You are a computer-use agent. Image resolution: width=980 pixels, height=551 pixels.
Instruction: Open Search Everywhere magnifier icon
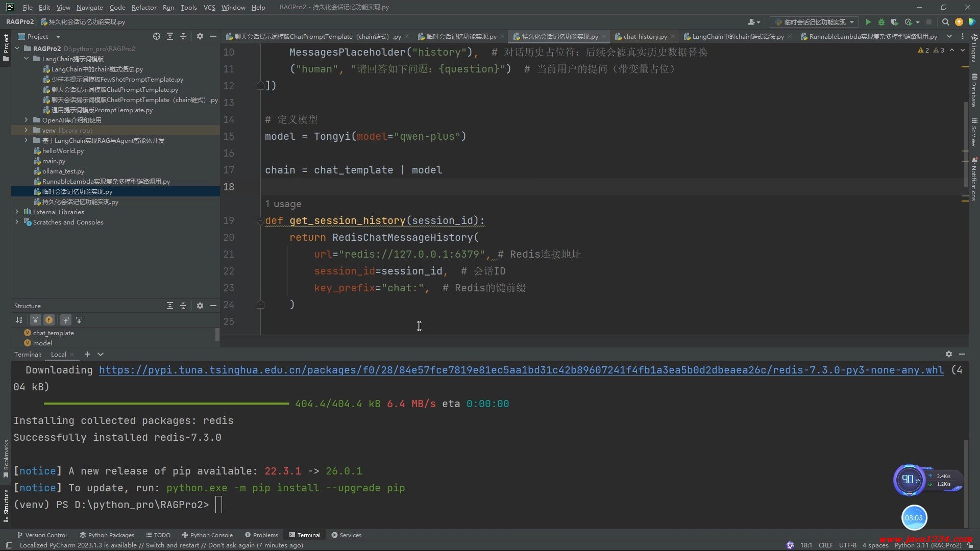(x=945, y=22)
